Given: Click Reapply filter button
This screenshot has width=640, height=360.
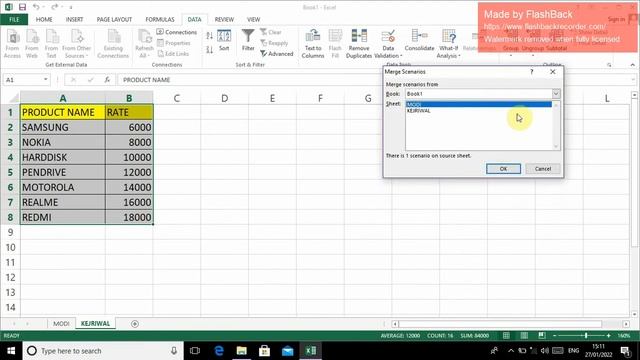Looking at the screenshot, I should [x=274, y=43].
